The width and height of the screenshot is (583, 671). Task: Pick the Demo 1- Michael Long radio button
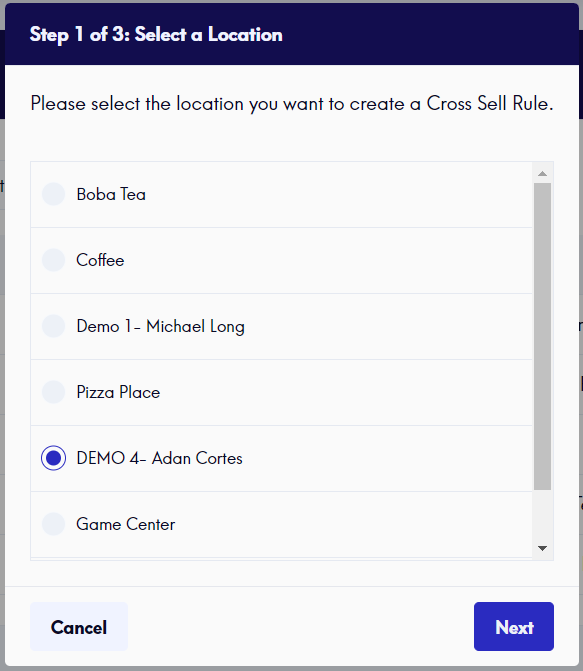click(x=54, y=326)
